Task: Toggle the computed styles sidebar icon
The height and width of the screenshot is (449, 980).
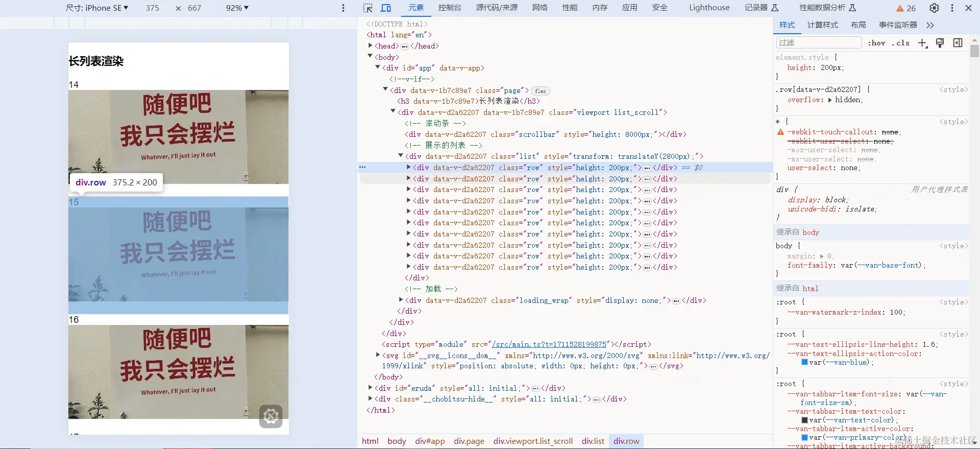Action: coord(958,43)
